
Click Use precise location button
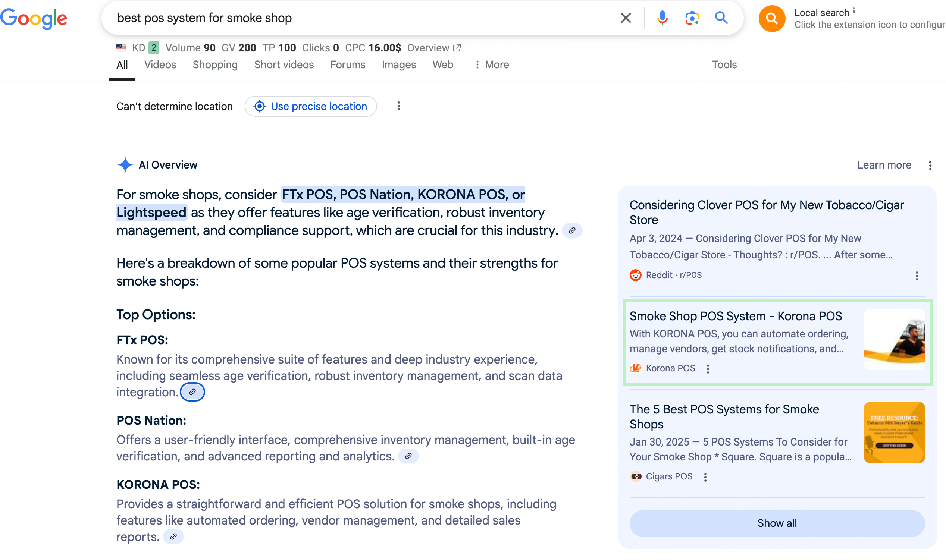point(310,106)
